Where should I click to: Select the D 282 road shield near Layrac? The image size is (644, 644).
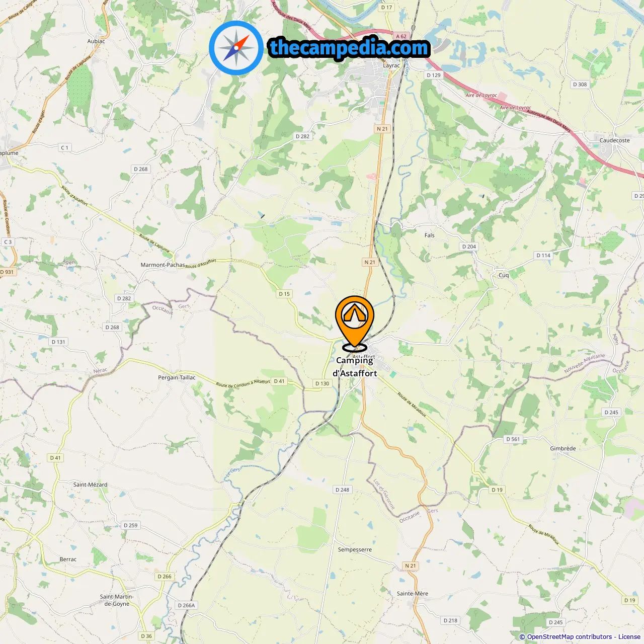click(x=302, y=136)
